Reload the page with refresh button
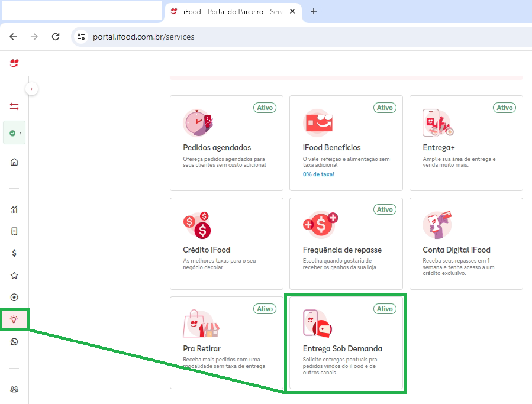This screenshot has height=404, width=532. 56,37
